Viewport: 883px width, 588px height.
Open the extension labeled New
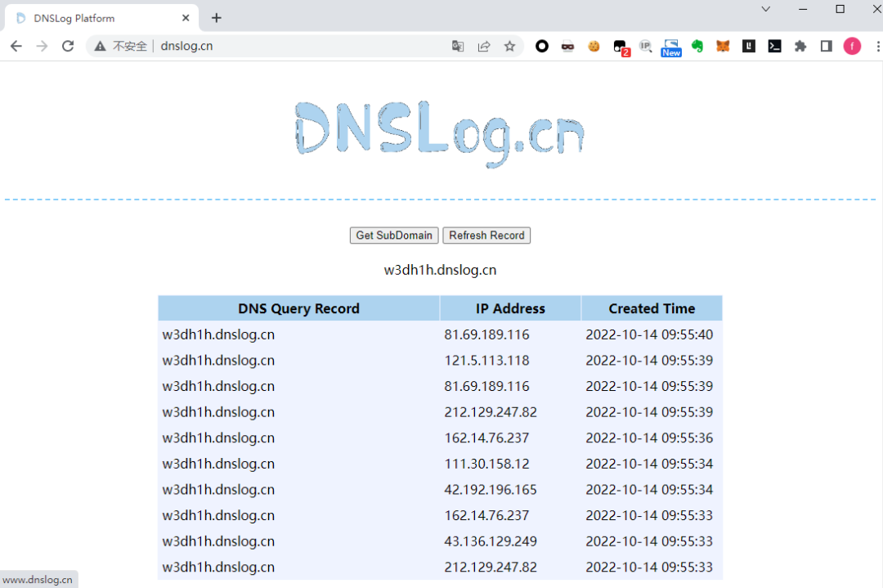[x=671, y=47]
